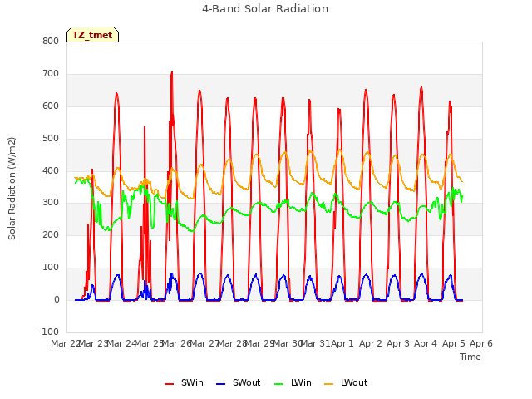Click the 400 y-axis tick label
This screenshot has width=532, height=399.
[51, 170]
